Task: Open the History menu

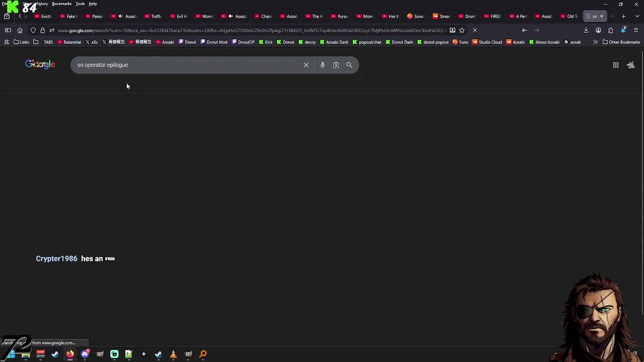Action: coord(41,4)
